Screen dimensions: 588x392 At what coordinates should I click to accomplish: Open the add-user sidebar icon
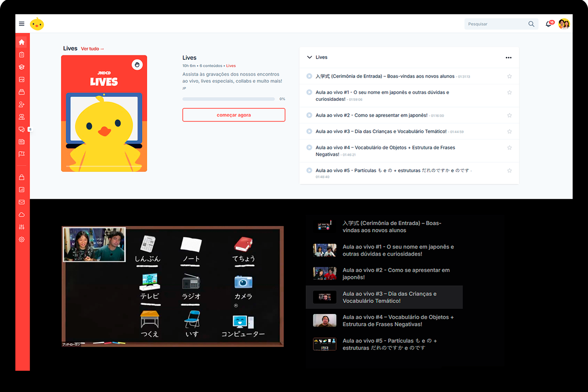[x=22, y=104]
